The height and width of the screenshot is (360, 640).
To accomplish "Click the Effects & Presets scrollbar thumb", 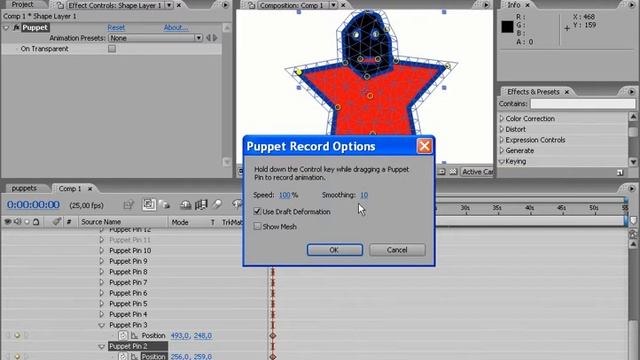I will pyautogui.click(x=633, y=132).
